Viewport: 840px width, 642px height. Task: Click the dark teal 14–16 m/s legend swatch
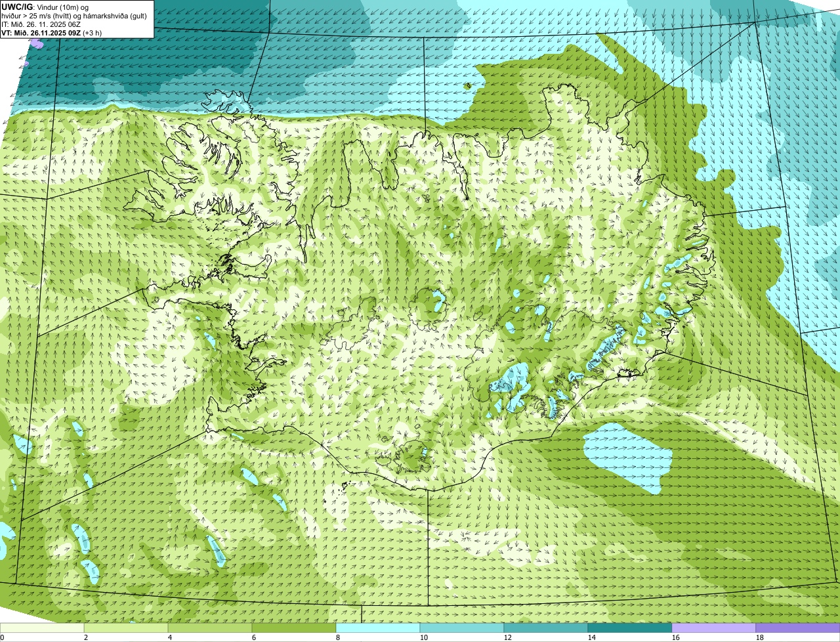[x=630, y=628]
